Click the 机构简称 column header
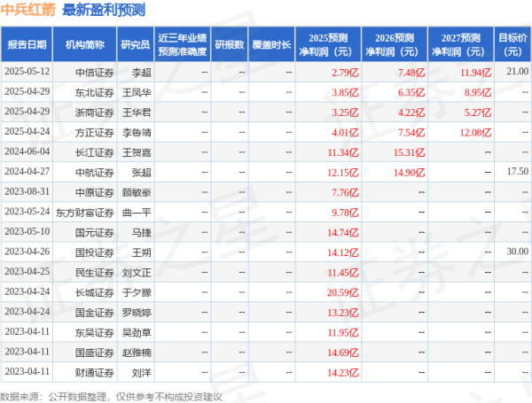The image size is (532, 403). (85, 43)
